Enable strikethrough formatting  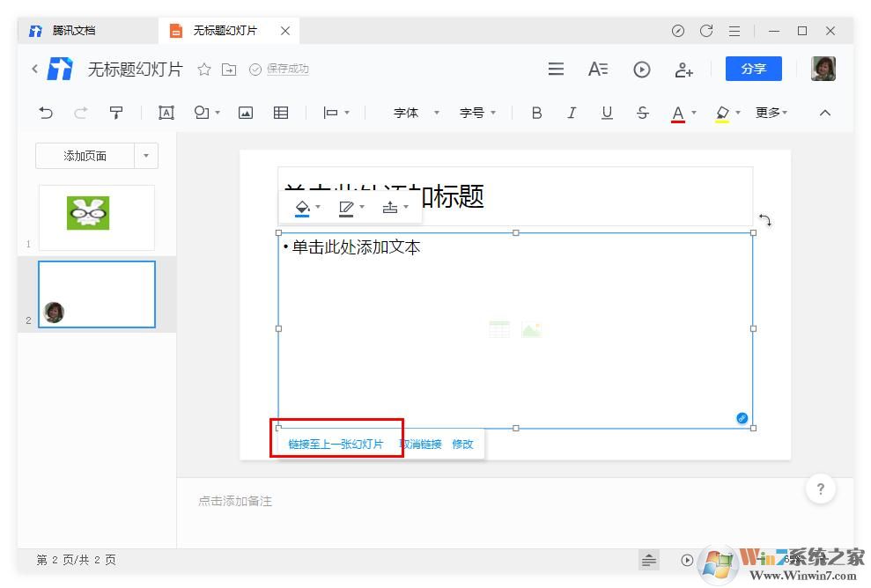click(x=642, y=113)
